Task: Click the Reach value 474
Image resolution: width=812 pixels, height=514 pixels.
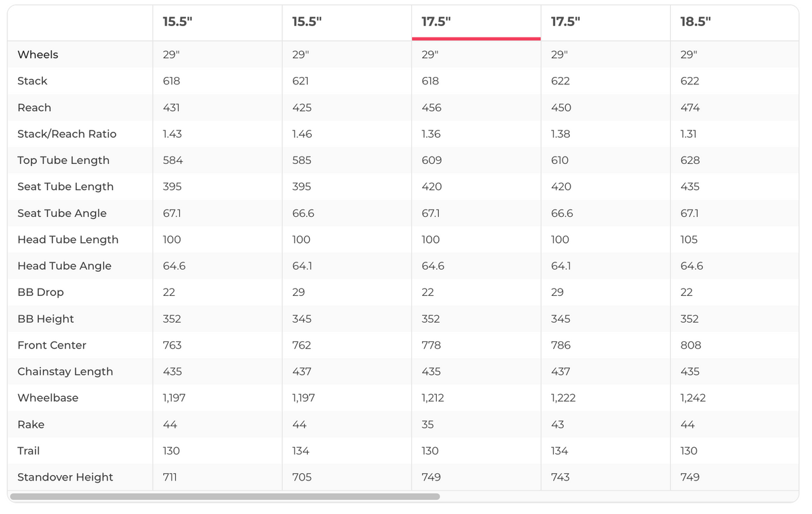Action: click(x=690, y=108)
